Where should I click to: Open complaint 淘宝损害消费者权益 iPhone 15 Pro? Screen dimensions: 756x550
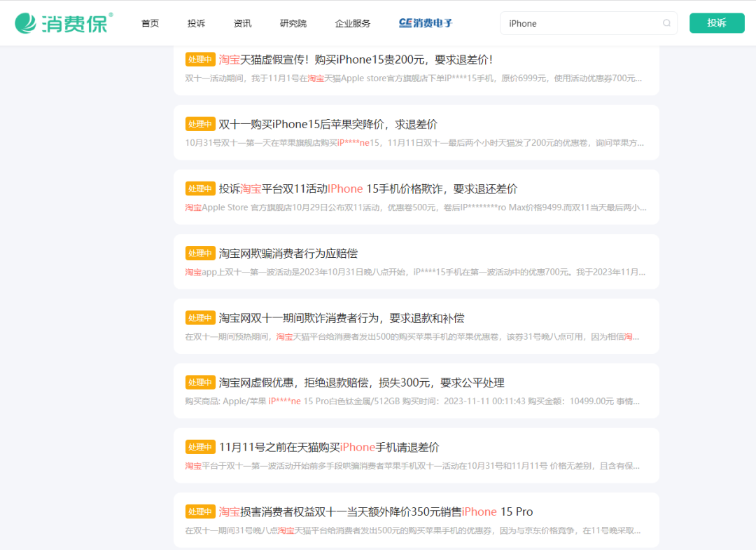376,512
